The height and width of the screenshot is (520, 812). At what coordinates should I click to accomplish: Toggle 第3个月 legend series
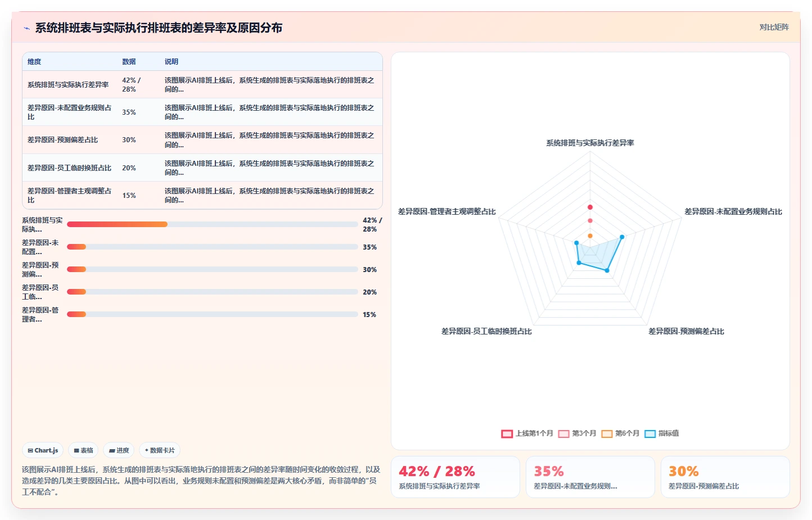coord(577,433)
